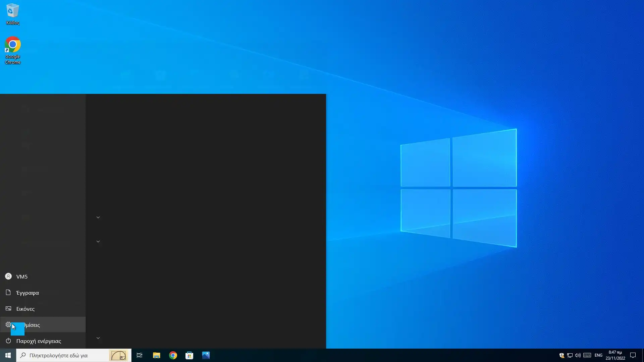Open Microsoft Store from taskbar
This screenshot has height=362, width=644.
pyautogui.click(x=190, y=355)
